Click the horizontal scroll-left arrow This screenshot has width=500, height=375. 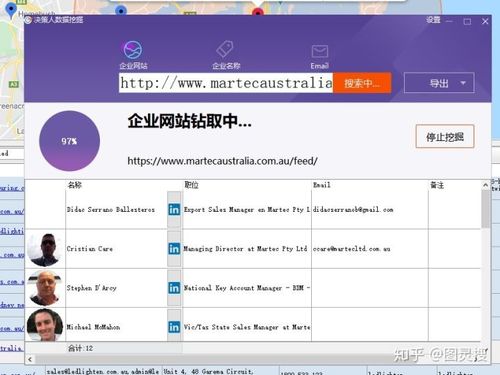(x=30, y=359)
